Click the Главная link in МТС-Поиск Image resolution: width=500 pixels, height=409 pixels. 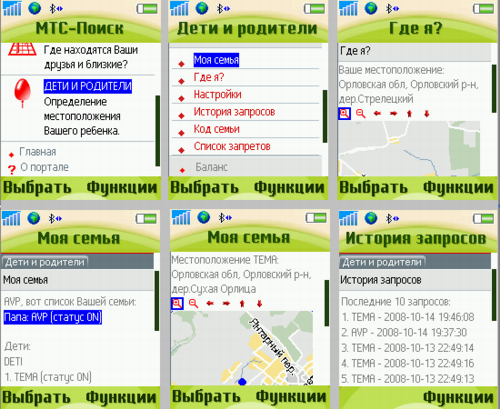(38, 152)
